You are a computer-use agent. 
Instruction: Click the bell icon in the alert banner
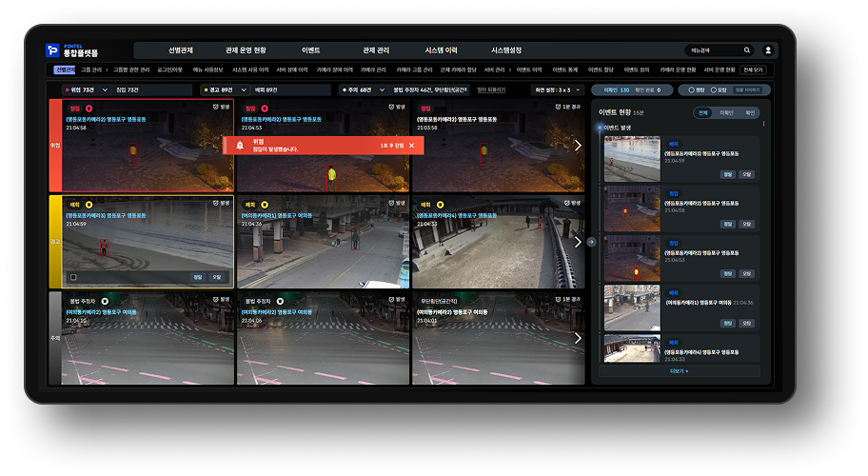click(239, 146)
